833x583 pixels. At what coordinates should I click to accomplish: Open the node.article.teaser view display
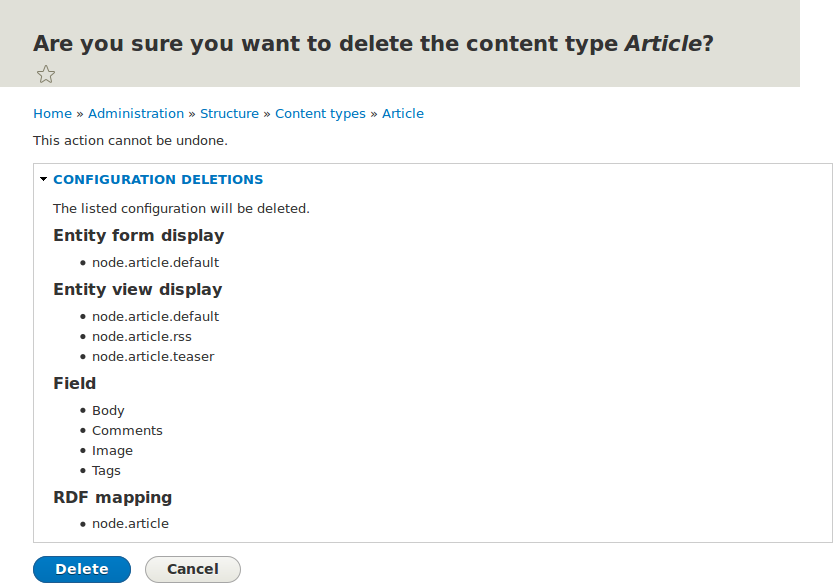(153, 356)
